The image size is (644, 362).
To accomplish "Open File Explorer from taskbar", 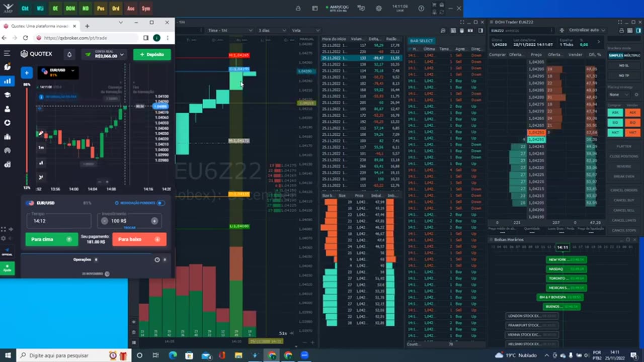I will point(238,355).
